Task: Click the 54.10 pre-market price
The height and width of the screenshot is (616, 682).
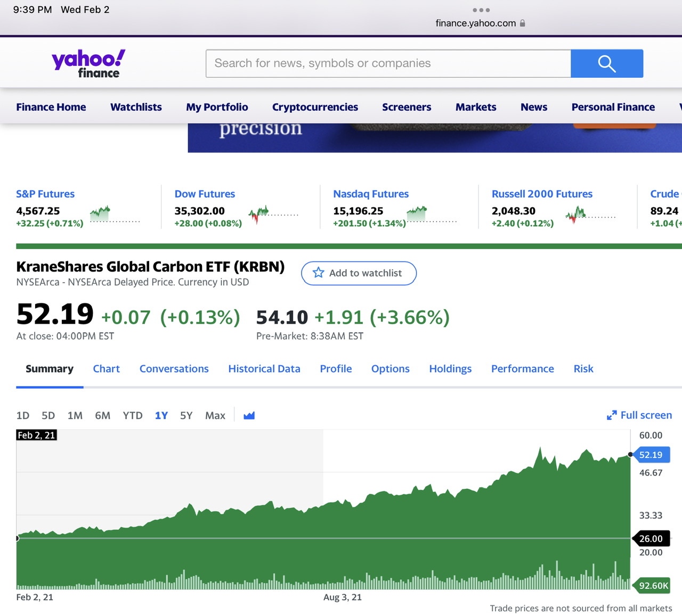Action: pos(282,317)
